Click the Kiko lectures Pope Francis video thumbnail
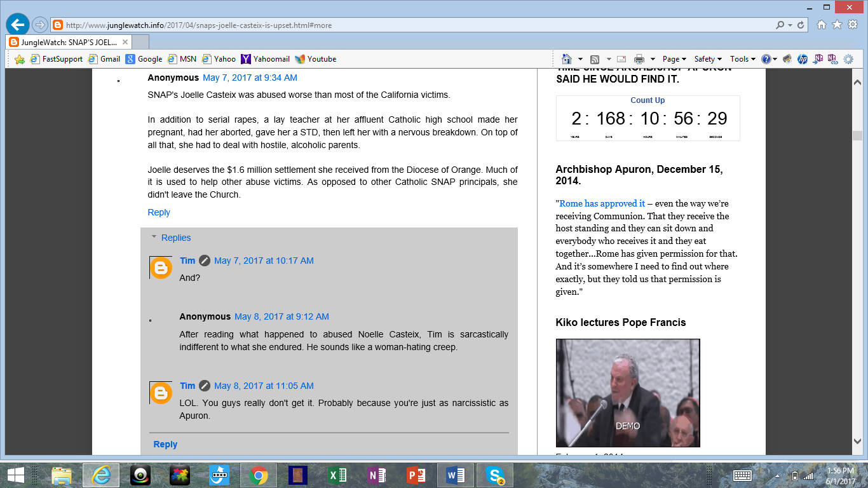This screenshot has width=868, height=488. 628,393
